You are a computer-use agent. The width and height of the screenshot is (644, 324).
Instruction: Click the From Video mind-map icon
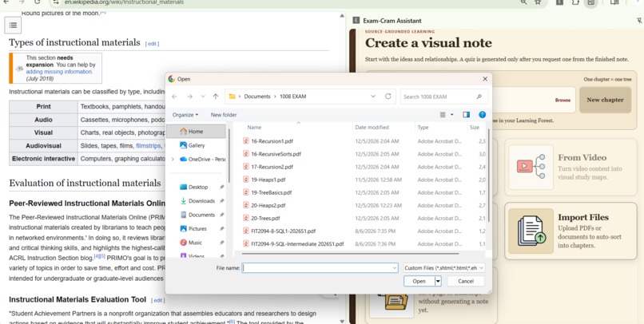531,167
